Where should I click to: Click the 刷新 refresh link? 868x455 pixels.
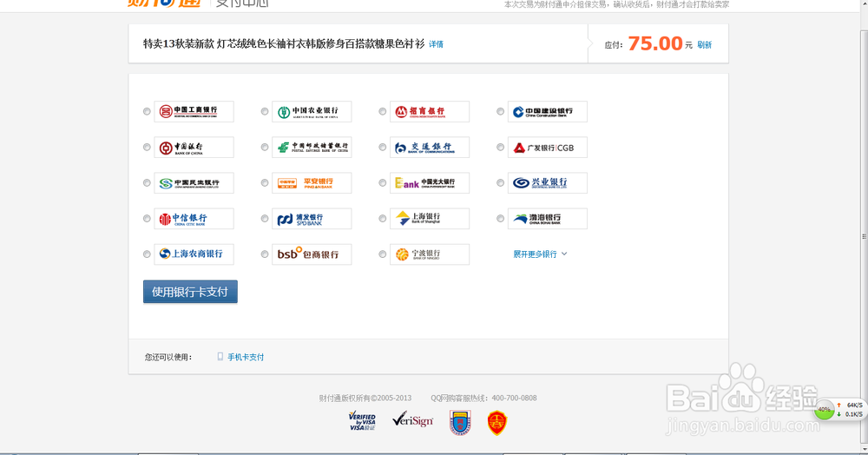704,45
